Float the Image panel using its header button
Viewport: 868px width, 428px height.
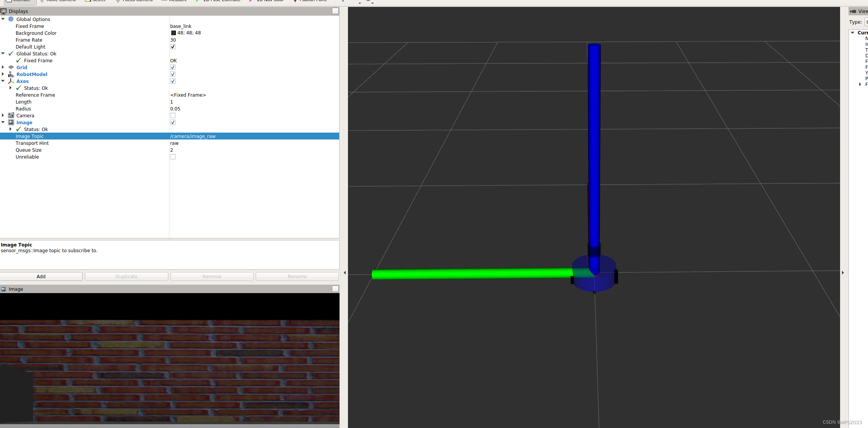click(335, 289)
